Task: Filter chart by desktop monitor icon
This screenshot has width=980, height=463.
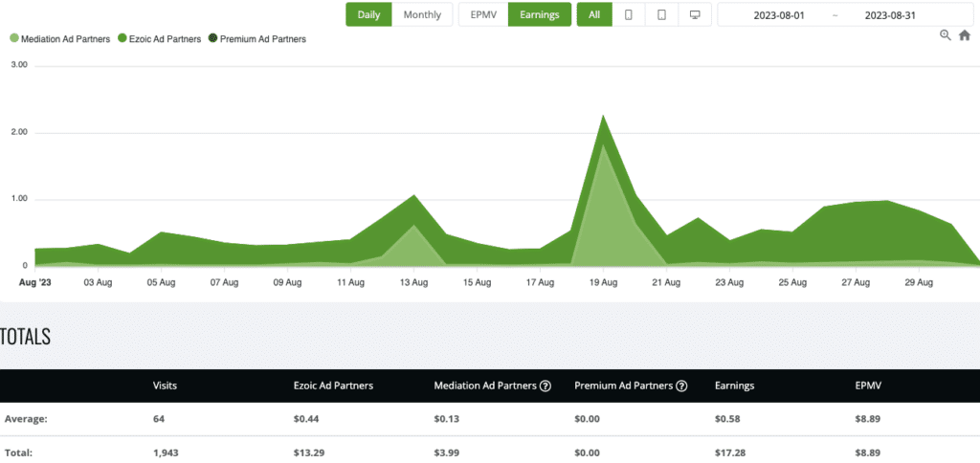Action: tap(695, 15)
